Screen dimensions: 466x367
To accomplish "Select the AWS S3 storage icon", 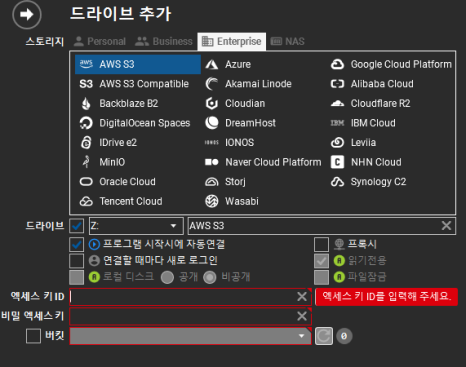I will (x=86, y=64).
